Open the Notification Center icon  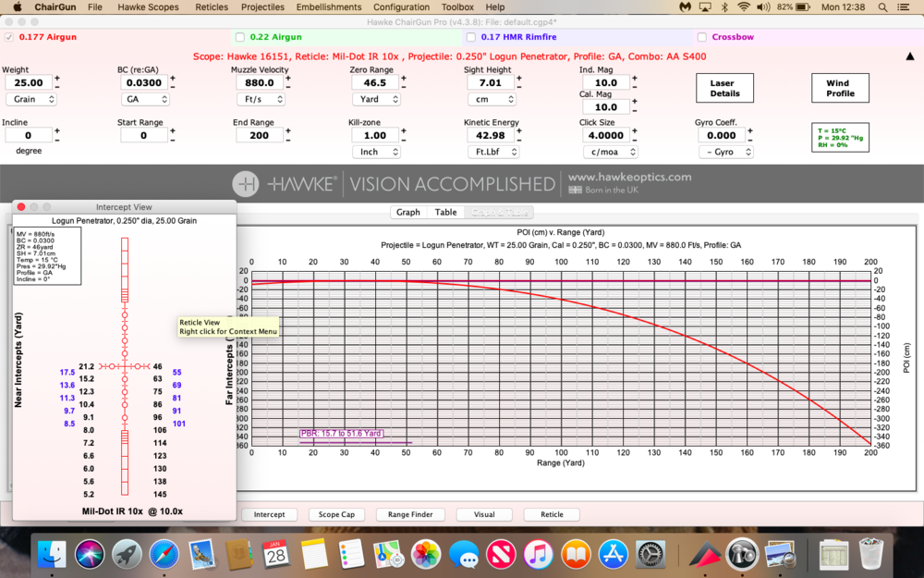[903, 7]
